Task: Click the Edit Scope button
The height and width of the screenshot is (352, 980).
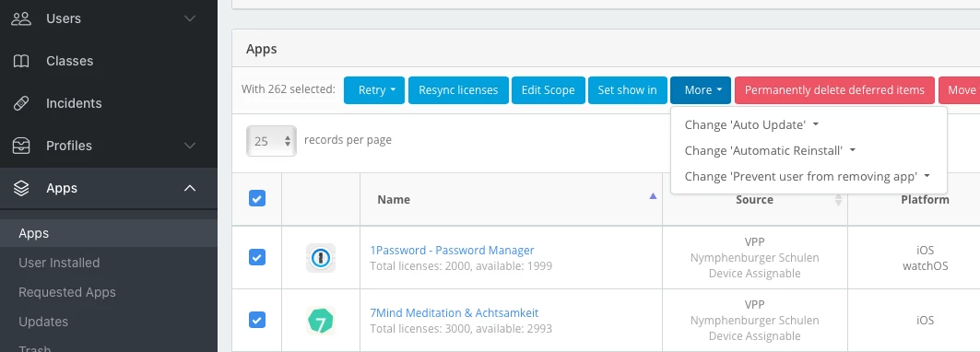Action: tap(549, 90)
